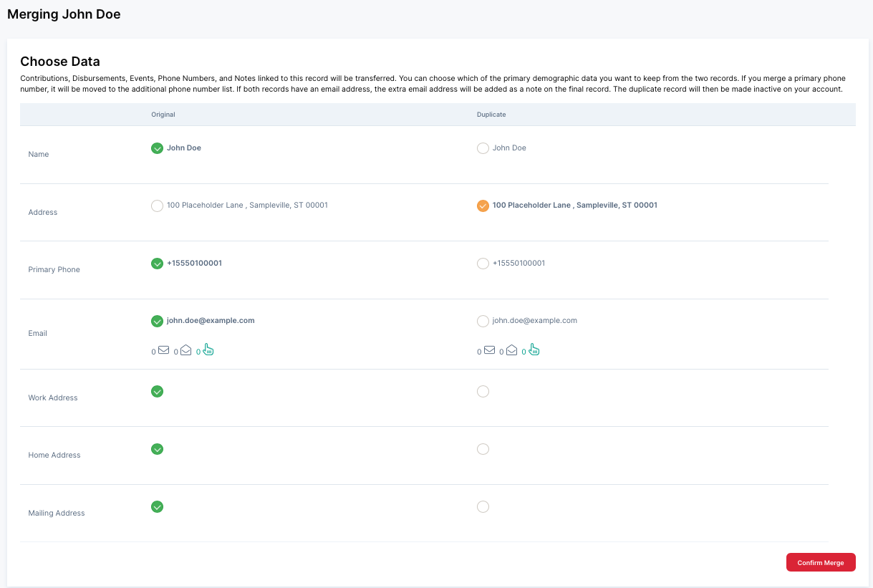Select Original record's Name John Doe
The width and height of the screenshot is (873, 588).
pyautogui.click(x=158, y=148)
